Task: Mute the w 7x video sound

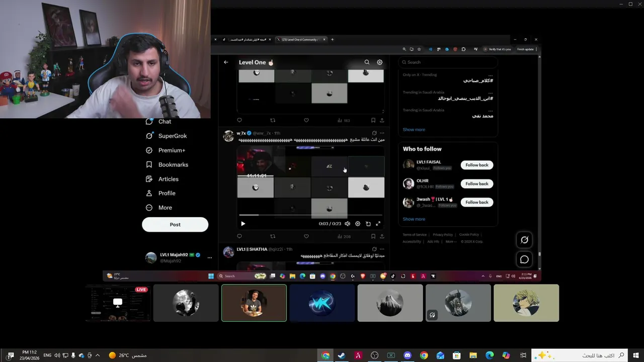Action: 347,224
